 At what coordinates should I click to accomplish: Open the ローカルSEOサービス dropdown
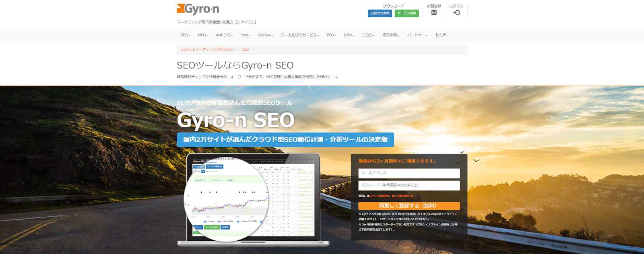coord(299,35)
